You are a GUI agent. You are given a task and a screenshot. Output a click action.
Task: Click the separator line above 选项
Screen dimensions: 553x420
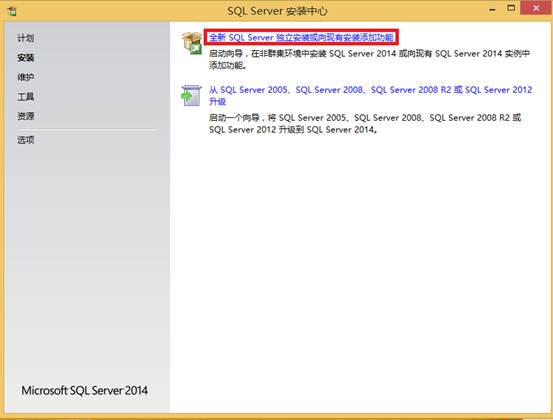pyautogui.click(x=87, y=129)
